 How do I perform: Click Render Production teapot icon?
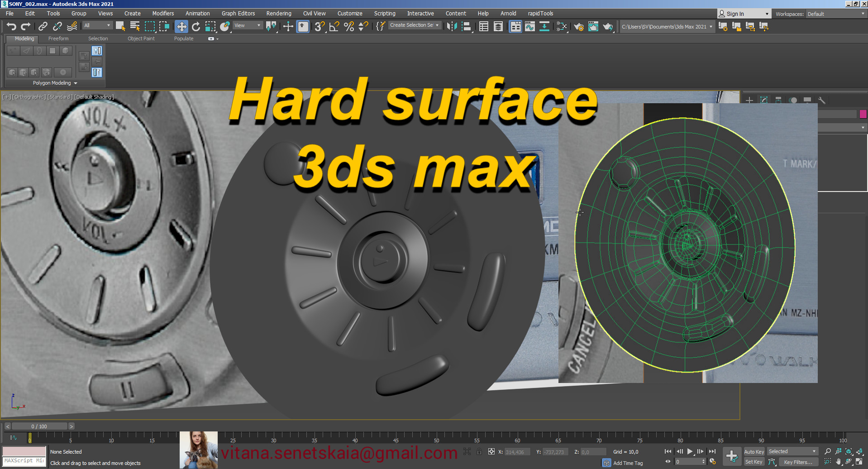click(608, 26)
